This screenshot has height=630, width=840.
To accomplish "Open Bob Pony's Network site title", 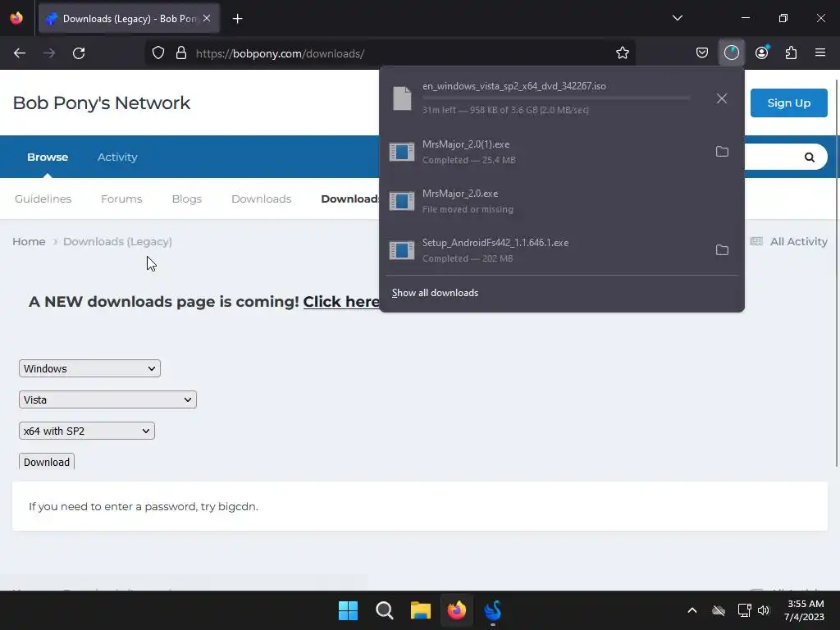I will pos(101,103).
